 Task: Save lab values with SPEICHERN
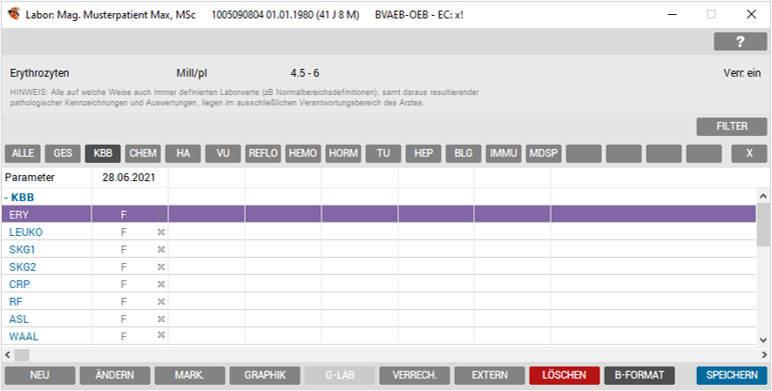pos(732,375)
